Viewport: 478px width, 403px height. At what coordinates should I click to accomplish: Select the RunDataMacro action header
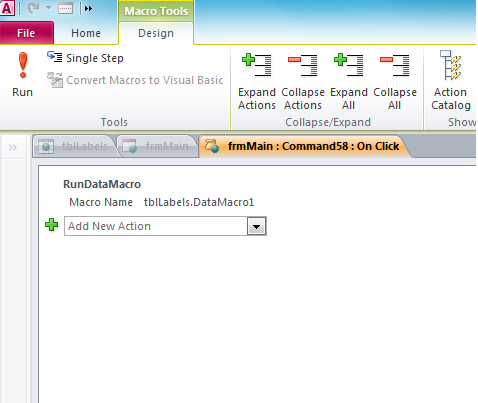tap(102, 184)
